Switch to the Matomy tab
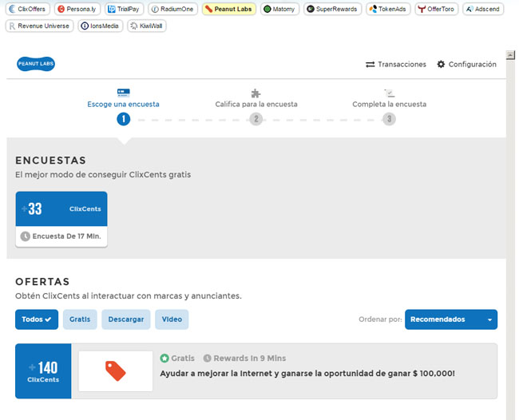The width and height of the screenshot is (519, 420). click(279, 9)
